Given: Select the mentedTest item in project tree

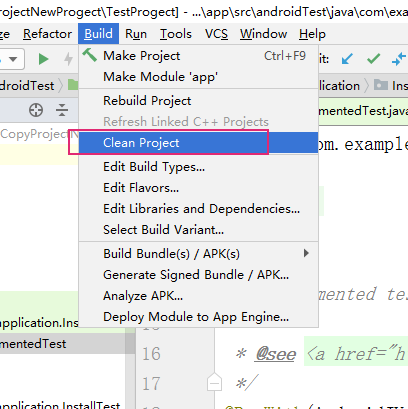Looking at the screenshot, I should tap(33, 344).
